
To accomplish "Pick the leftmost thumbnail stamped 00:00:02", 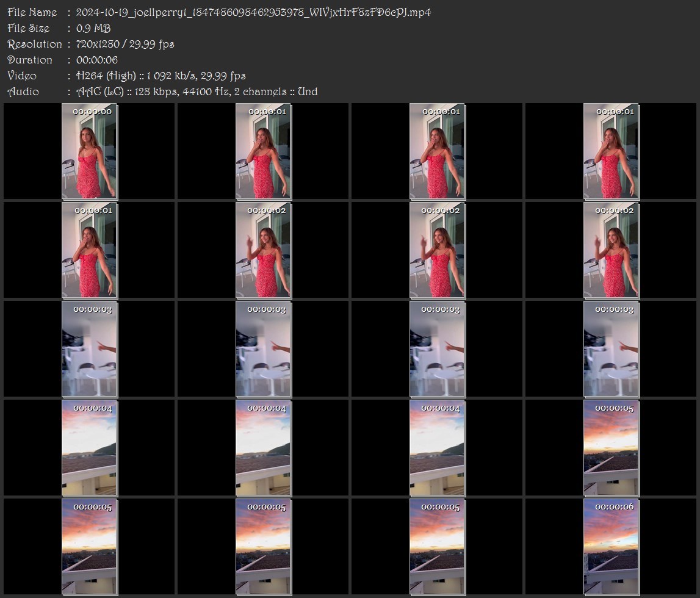I will (264, 250).
